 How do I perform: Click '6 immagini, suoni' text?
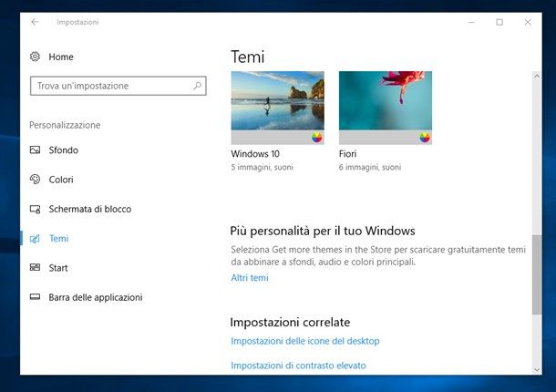[370, 167]
